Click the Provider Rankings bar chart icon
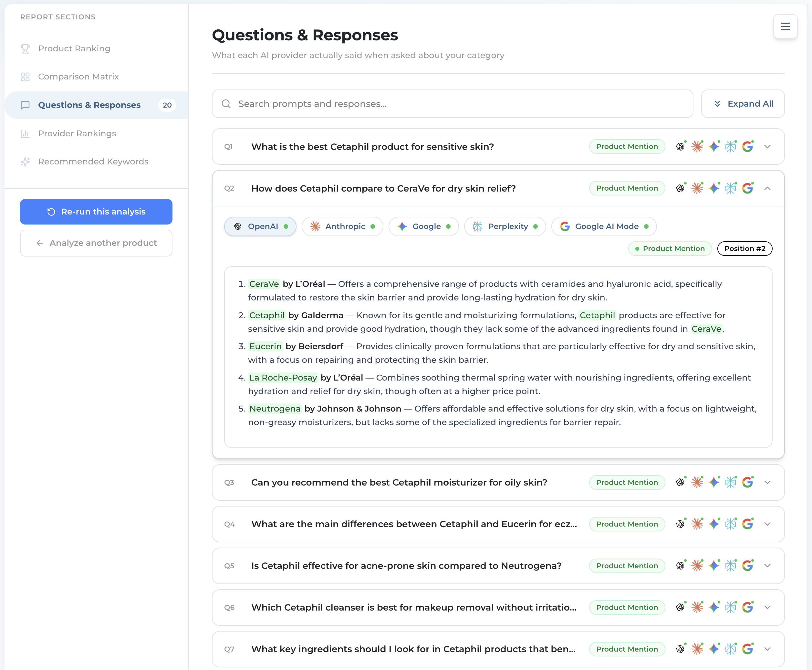The height and width of the screenshot is (670, 812). pyautogui.click(x=25, y=133)
